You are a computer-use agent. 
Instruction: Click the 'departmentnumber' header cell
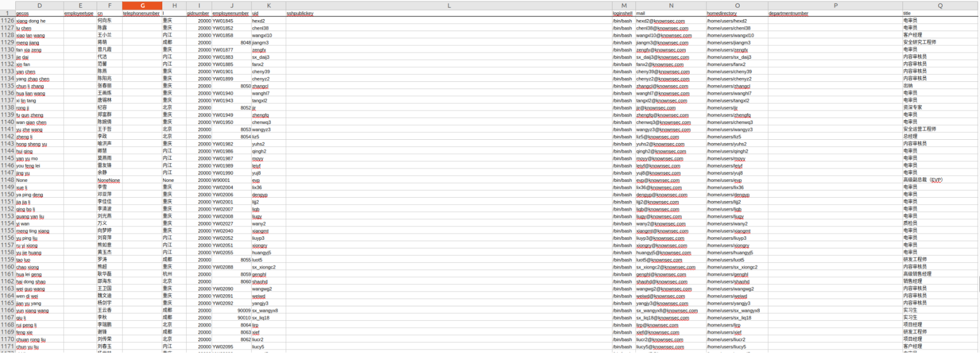(788, 13)
